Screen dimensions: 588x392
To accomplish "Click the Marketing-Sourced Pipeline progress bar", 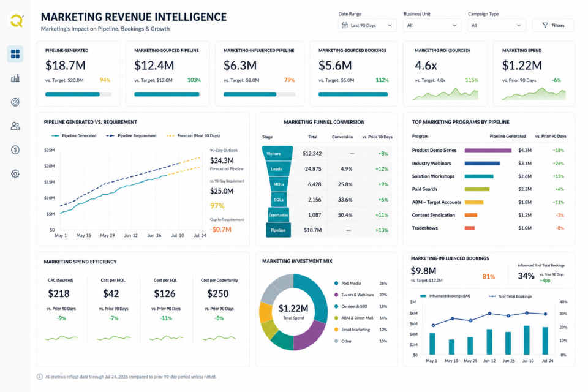I will click(167, 94).
